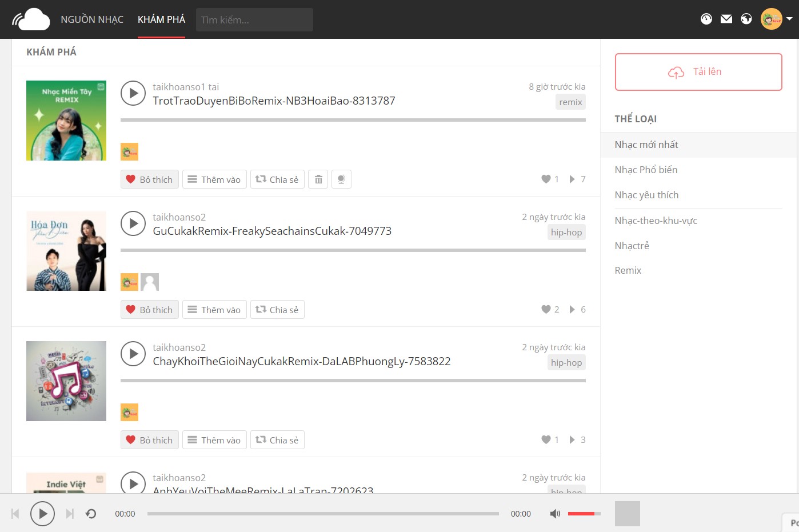Open the messages envelope icon
This screenshot has height=532, width=799.
pyautogui.click(x=726, y=19)
